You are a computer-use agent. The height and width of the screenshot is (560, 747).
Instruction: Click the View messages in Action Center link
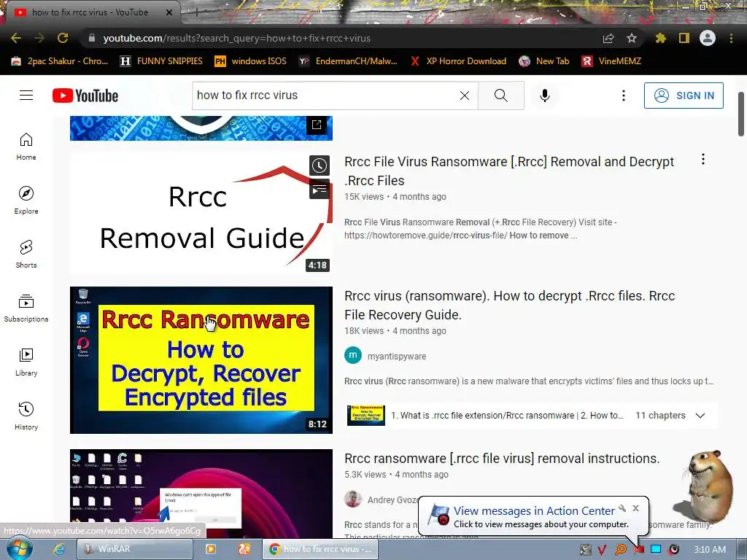(x=534, y=510)
